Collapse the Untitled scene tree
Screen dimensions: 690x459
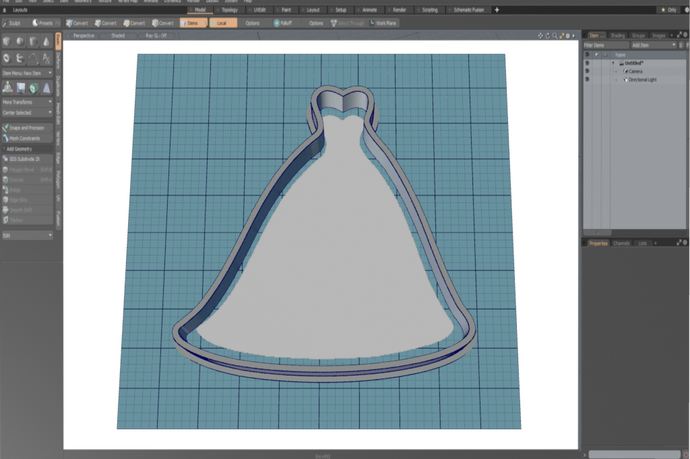[613, 63]
